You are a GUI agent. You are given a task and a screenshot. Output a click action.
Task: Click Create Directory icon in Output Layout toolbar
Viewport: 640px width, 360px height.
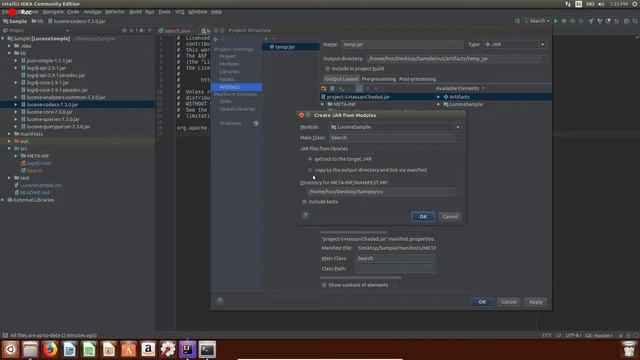click(324, 88)
